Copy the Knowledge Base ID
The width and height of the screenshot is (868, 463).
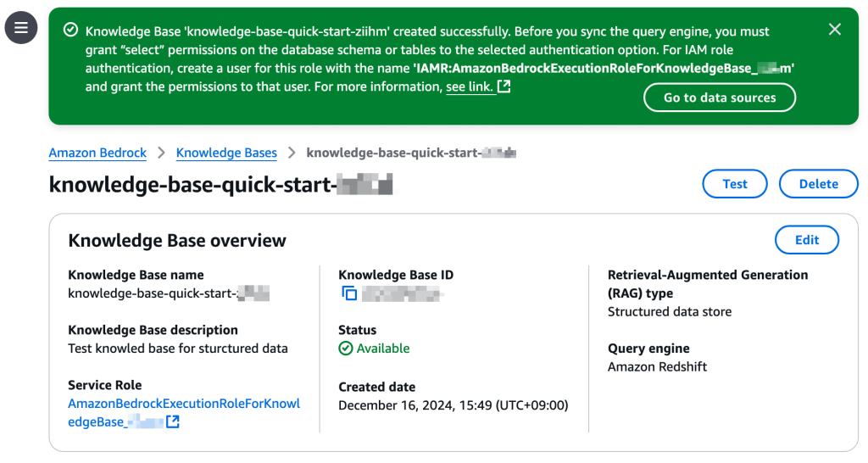pos(349,293)
